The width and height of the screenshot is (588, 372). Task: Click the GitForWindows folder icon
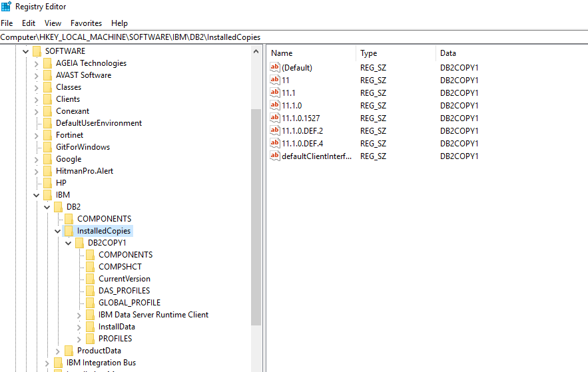48,147
